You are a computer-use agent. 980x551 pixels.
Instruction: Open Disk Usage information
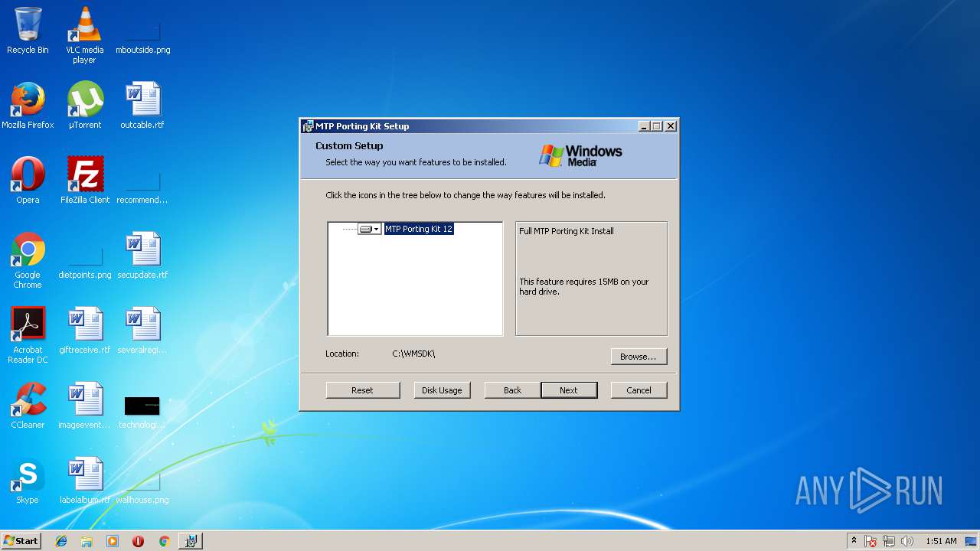(x=442, y=390)
